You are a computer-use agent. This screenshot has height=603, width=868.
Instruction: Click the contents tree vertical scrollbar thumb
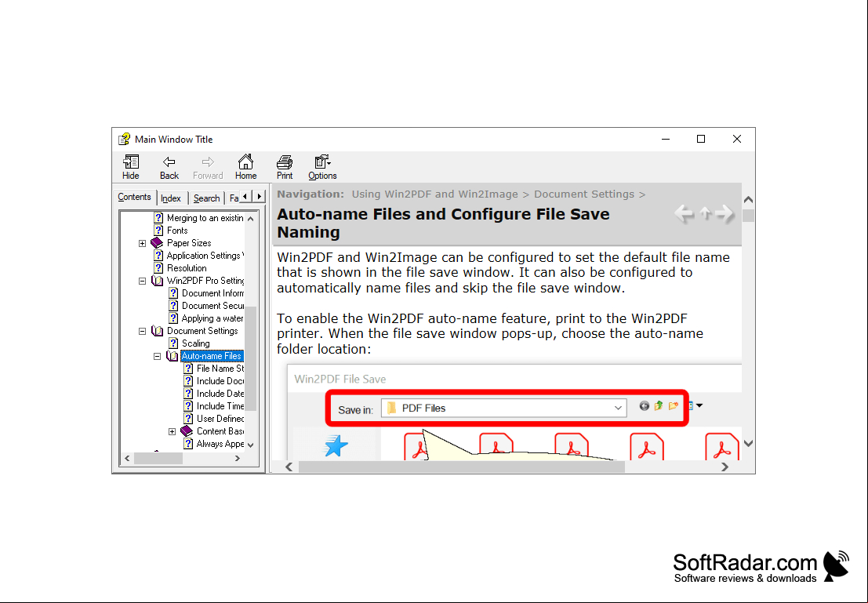pos(251,358)
